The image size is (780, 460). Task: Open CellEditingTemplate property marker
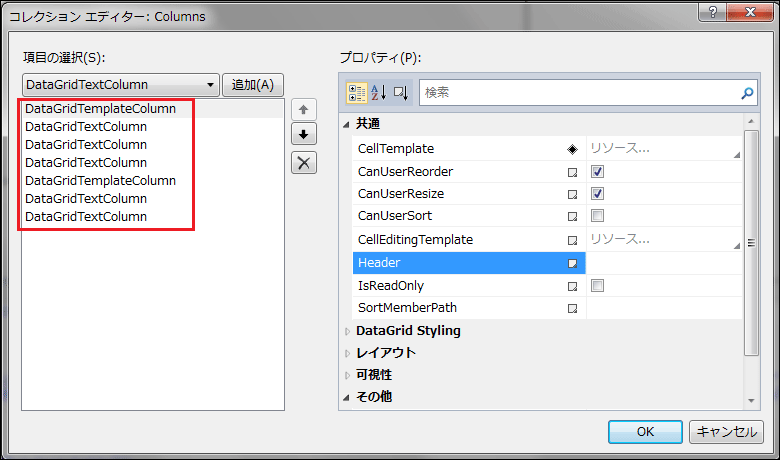573,240
